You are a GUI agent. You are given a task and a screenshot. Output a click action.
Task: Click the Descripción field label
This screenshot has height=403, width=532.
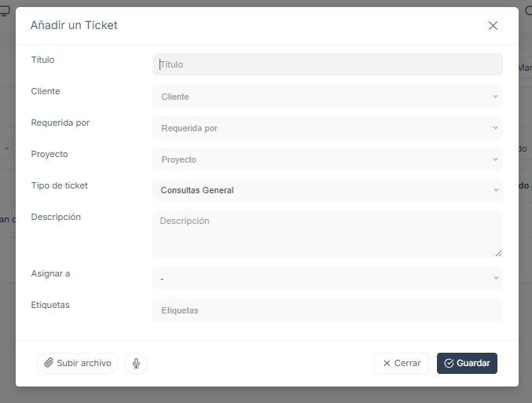coord(56,217)
